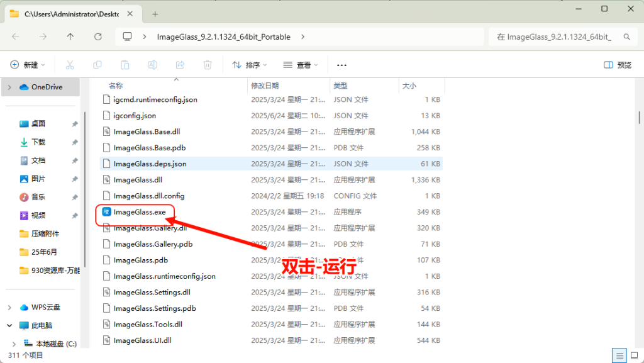The image size is (644, 363).
Task: Click the Cut scissors icon in toolbar
Action: (70, 65)
